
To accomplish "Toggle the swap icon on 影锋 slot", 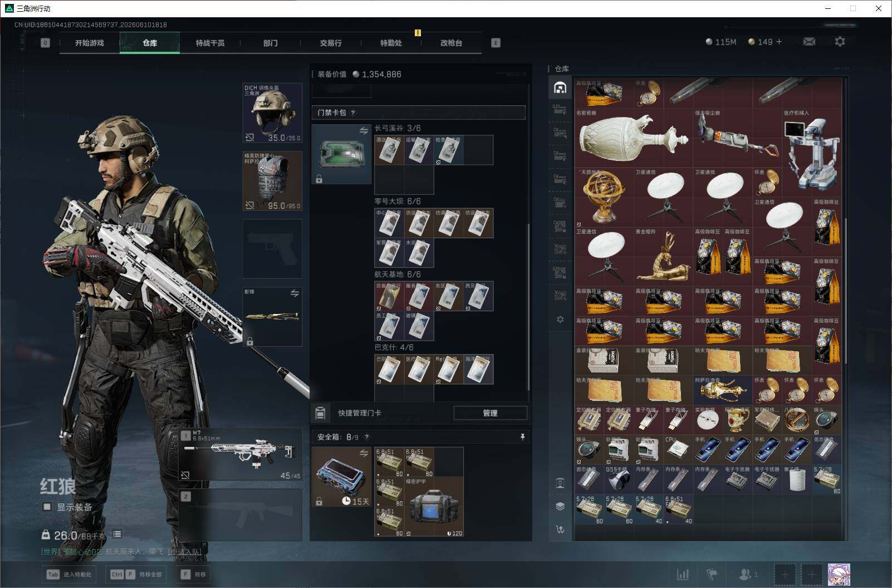I will 295,293.
